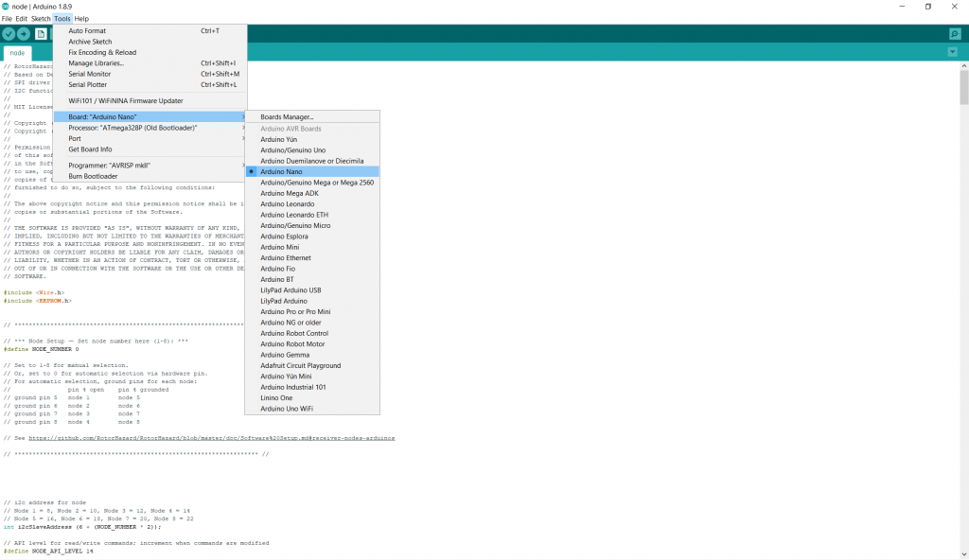This screenshot has width=969, height=560.
Task: Click the vertical scrollbar thumb
Action: 963,87
